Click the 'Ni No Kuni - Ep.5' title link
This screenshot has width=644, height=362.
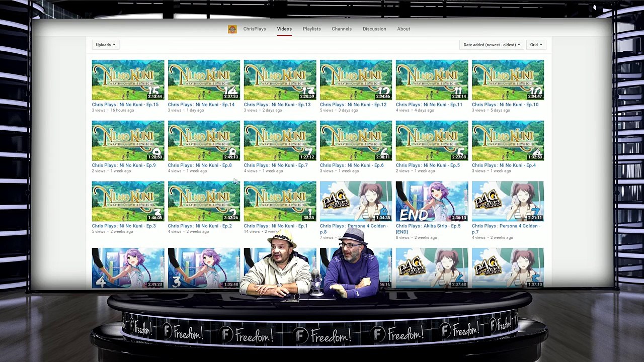click(427, 165)
